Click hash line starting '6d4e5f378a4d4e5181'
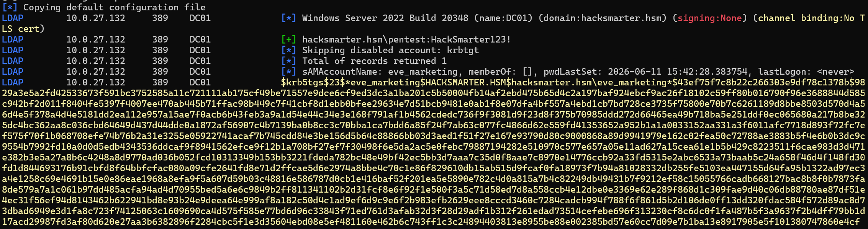The width and height of the screenshot is (868, 229). [434, 114]
